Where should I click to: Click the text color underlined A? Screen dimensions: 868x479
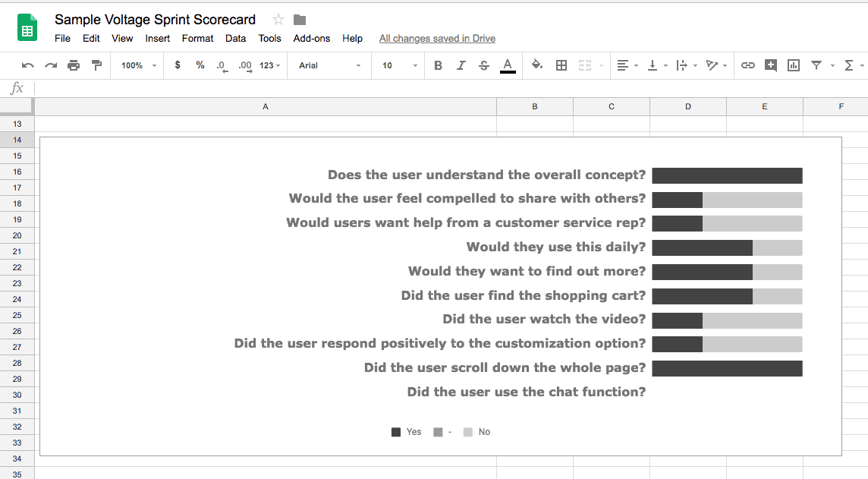point(508,65)
